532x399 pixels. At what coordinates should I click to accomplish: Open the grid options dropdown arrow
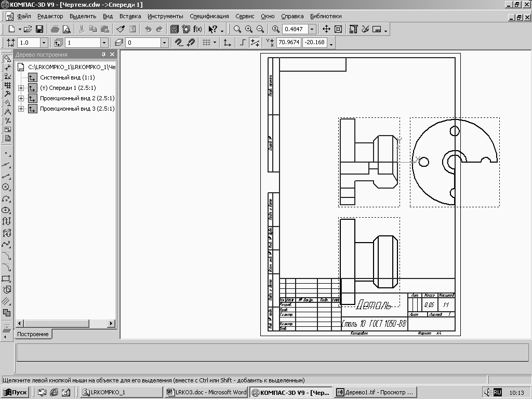215,43
